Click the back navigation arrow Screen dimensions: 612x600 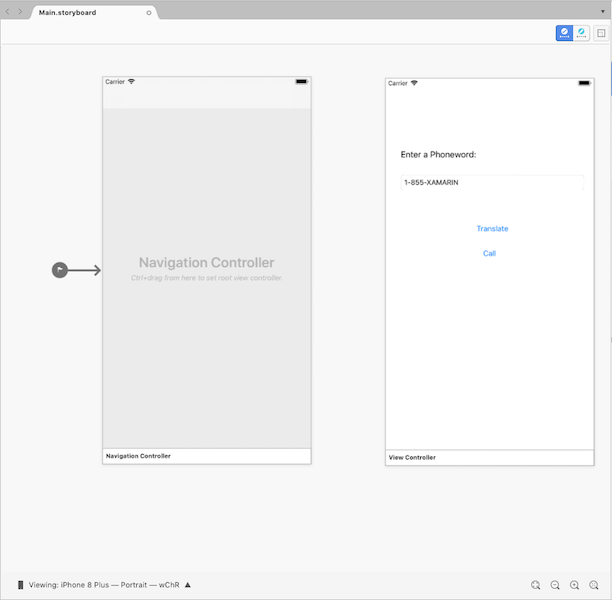[x=9, y=12]
